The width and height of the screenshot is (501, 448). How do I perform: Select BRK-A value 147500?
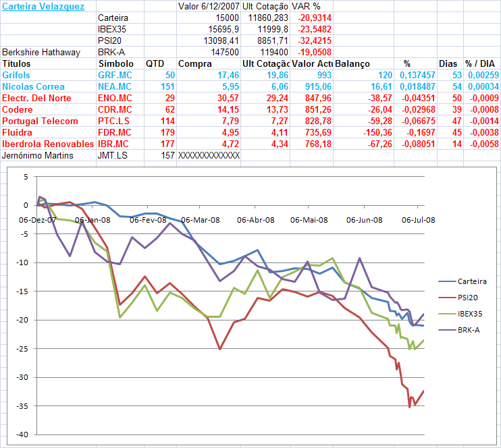(209, 53)
